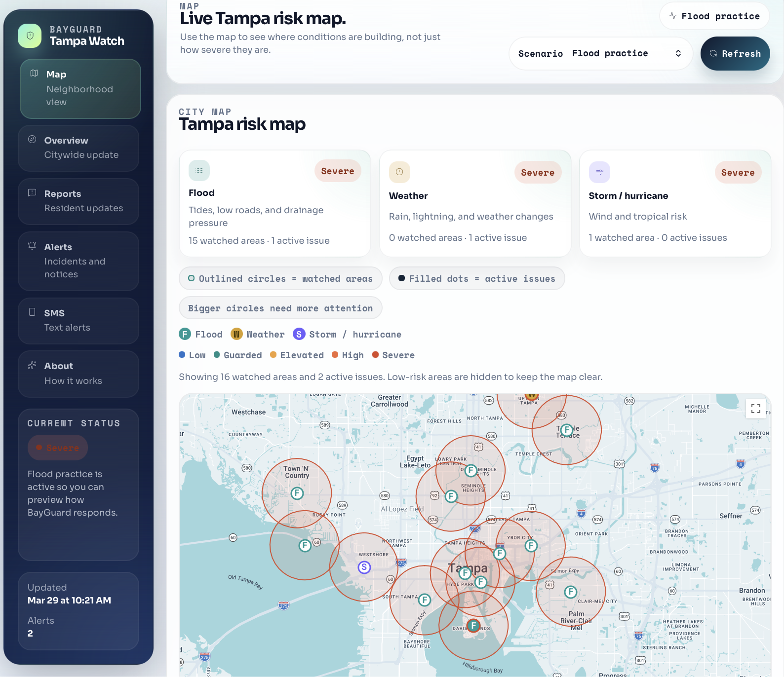Click flood marker south of Rocky Point
The width and height of the screenshot is (784, 677).
click(305, 545)
